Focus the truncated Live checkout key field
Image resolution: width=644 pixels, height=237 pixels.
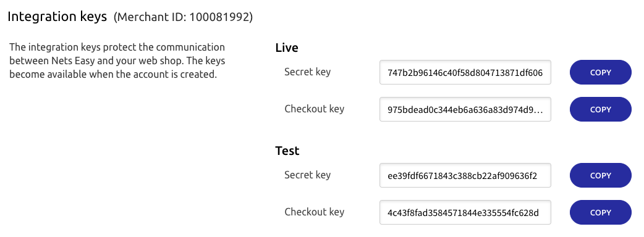(x=465, y=109)
